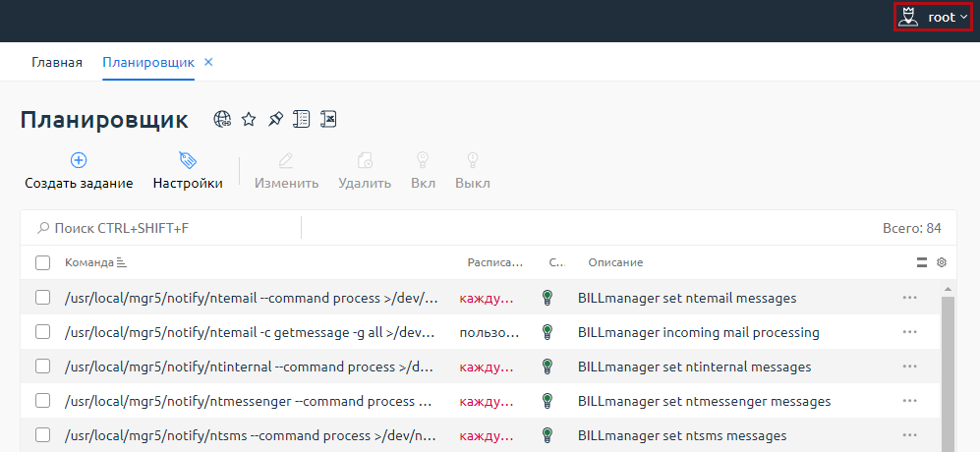Click the star favorite icon beside Планировщик
The width and height of the screenshot is (980, 452).
pos(249,119)
